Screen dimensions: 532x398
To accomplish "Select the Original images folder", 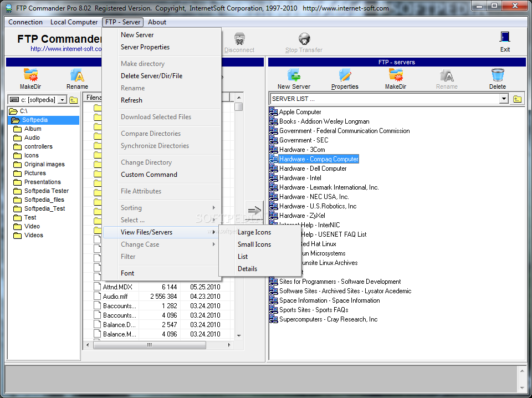I will click(x=44, y=164).
